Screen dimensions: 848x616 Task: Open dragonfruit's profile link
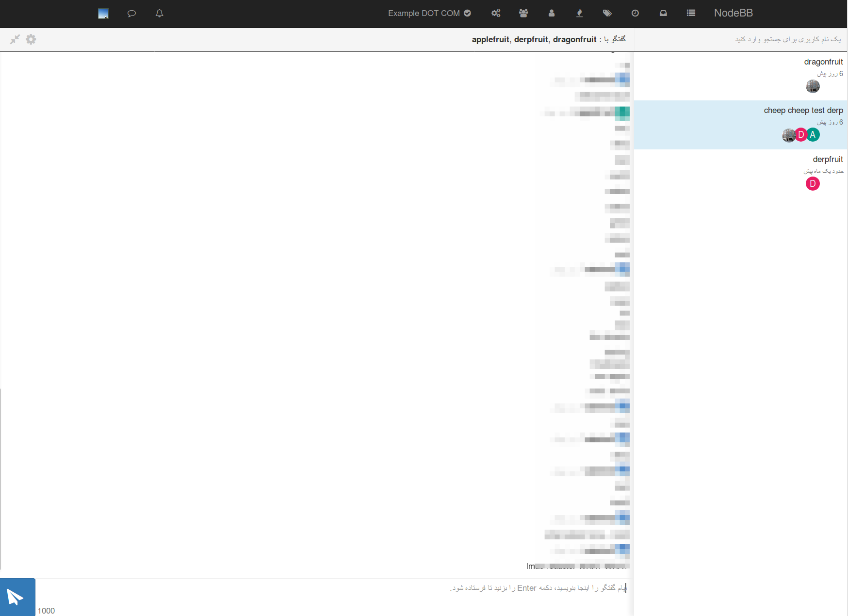tap(574, 39)
